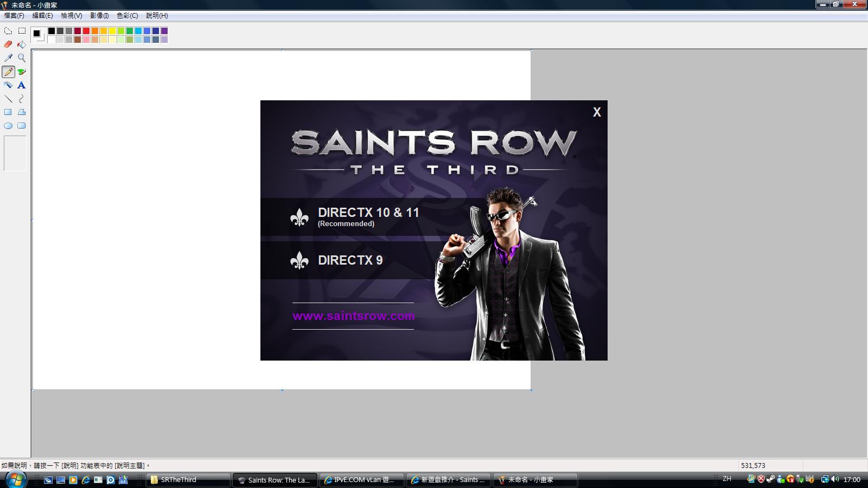Open the 檔案(F) menu
Image resolution: width=868 pixels, height=488 pixels.
[14, 16]
